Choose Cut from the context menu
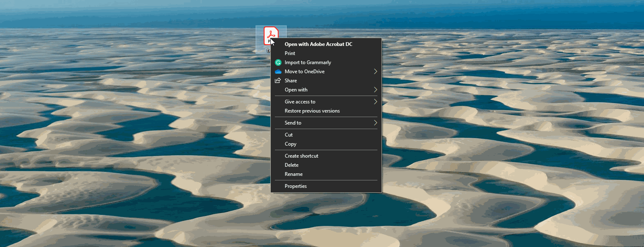Screen dimensions: 644x247 click(x=326, y=135)
